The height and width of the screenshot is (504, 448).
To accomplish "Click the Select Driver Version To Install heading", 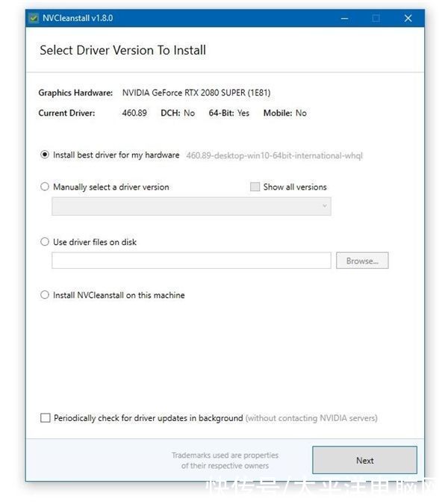I will pos(122,50).
